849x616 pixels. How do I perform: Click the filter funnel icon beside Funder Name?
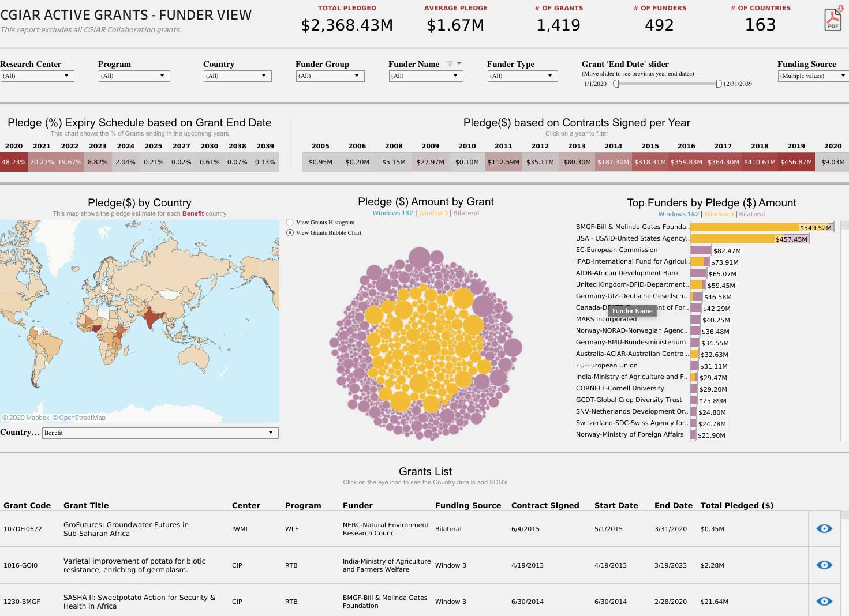(x=450, y=64)
